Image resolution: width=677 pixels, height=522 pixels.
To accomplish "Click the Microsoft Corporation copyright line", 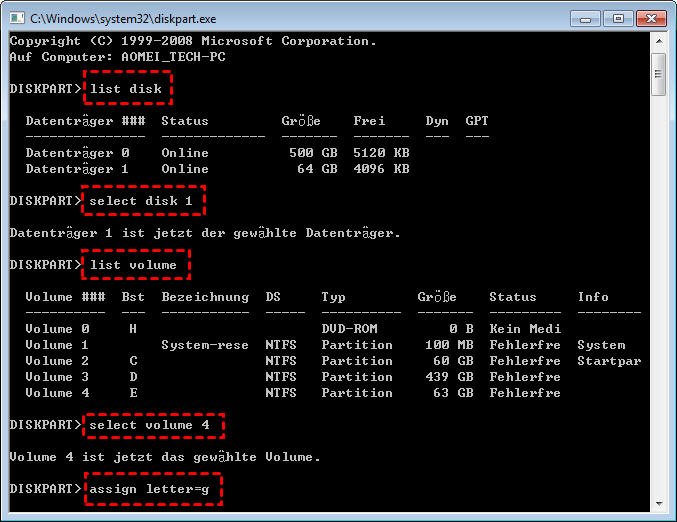I will [x=193, y=41].
